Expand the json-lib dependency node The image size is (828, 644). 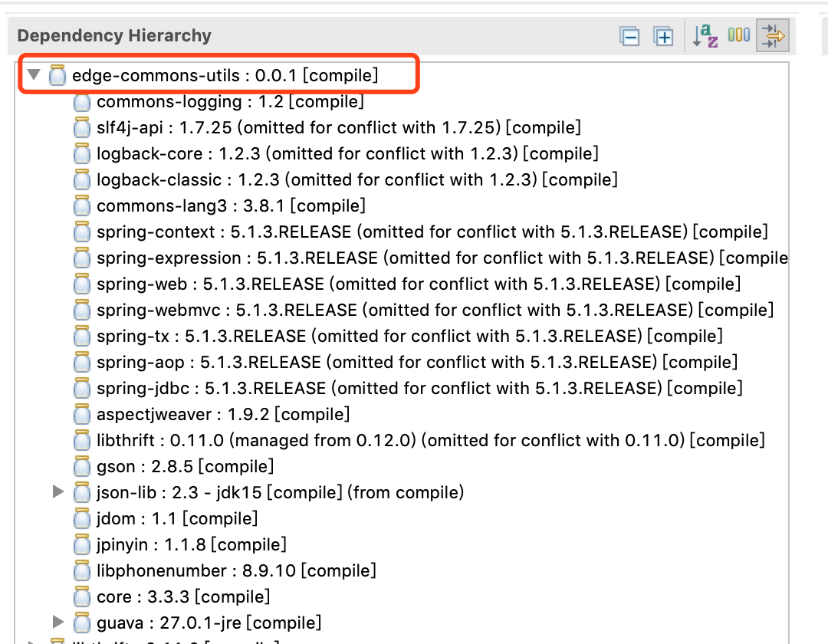click(x=58, y=492)
